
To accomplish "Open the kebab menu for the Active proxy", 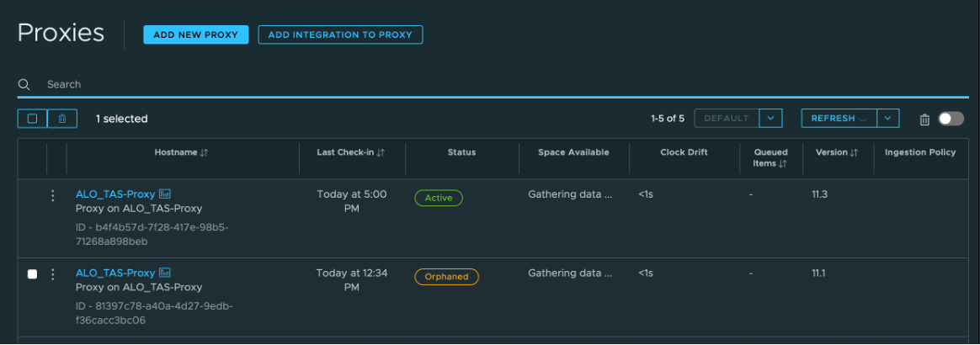I will click(x=53, y=195).
